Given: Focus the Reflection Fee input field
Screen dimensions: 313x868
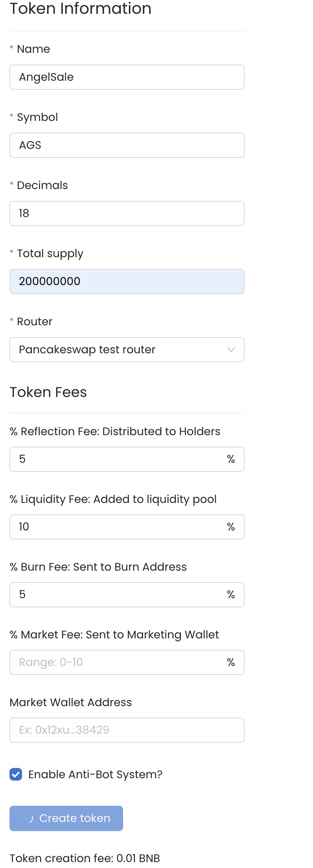Looking at the screenshot, I should (127, 459).
